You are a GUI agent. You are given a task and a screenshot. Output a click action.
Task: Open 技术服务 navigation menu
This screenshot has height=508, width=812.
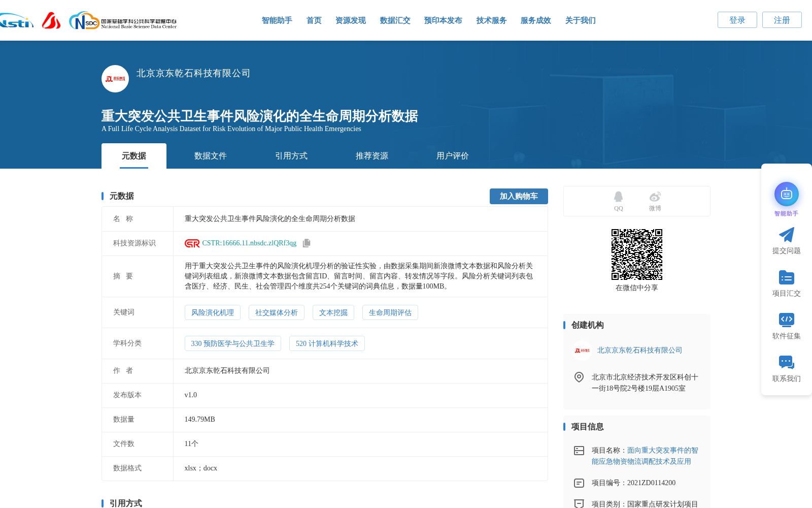492,20
